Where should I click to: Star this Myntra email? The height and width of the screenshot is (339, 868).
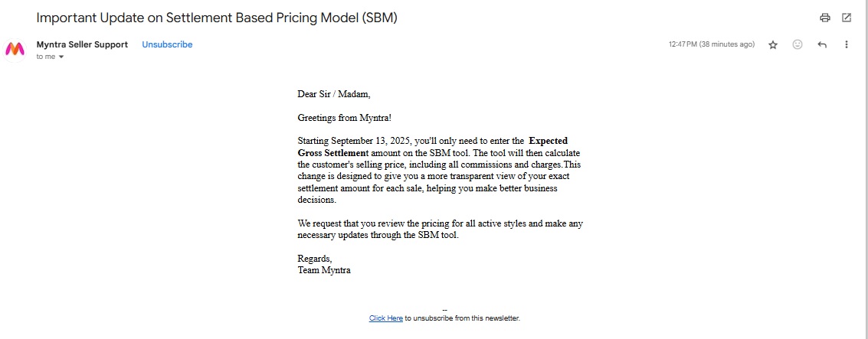click(x=773, y=45)
